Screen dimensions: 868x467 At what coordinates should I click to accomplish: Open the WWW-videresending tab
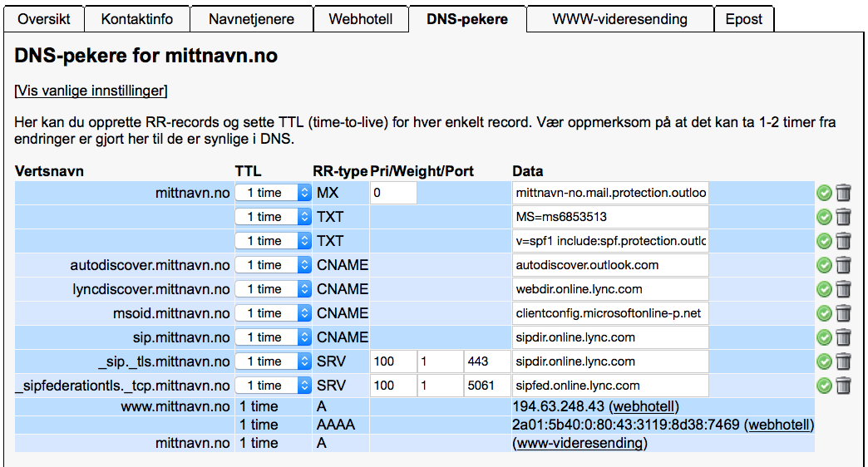pyautogui.click(x=620, y=19)
